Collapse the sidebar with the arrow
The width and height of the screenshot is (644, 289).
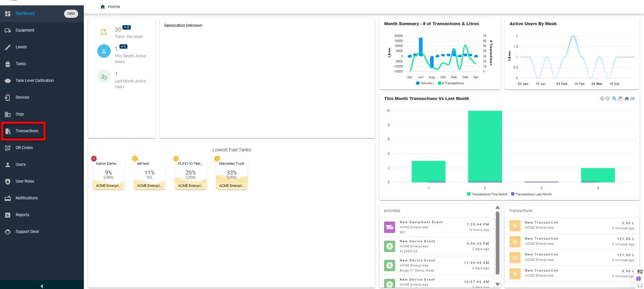42,286
